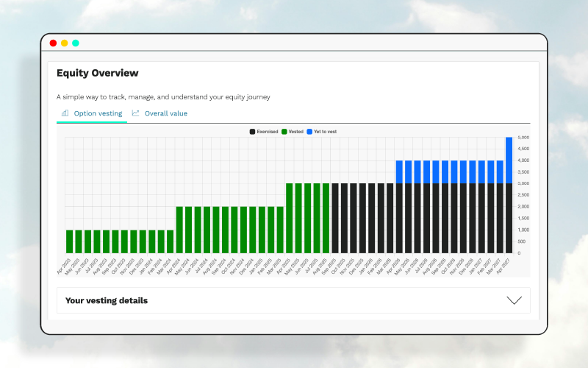Click the Equity Overview heading
588x368 pixels.
coord(98,73)
